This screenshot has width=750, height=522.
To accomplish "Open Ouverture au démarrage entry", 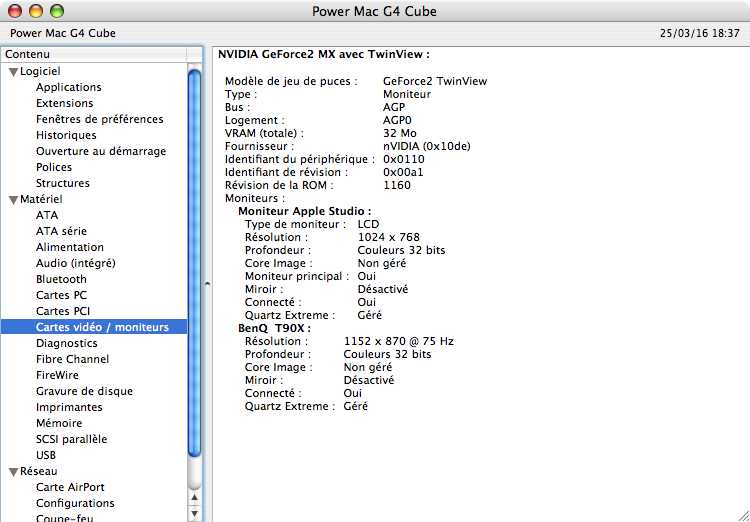I will coord(101,151).
